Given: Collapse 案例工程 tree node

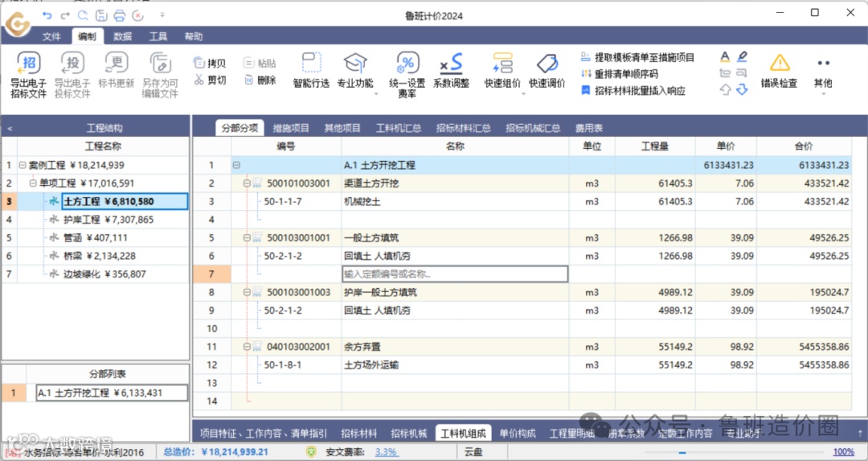Looking at the screenshot, I should [23, 165].
